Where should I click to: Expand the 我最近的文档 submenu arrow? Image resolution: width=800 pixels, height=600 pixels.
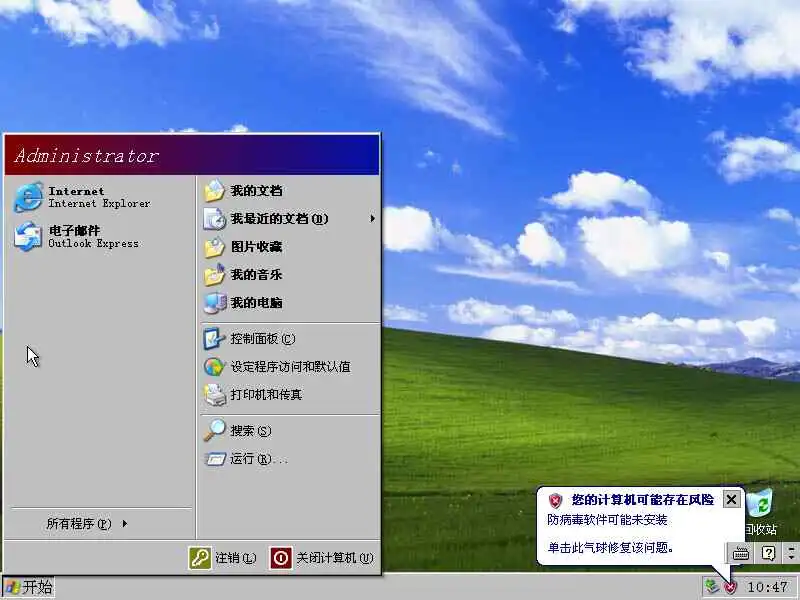tap(372, 219)
